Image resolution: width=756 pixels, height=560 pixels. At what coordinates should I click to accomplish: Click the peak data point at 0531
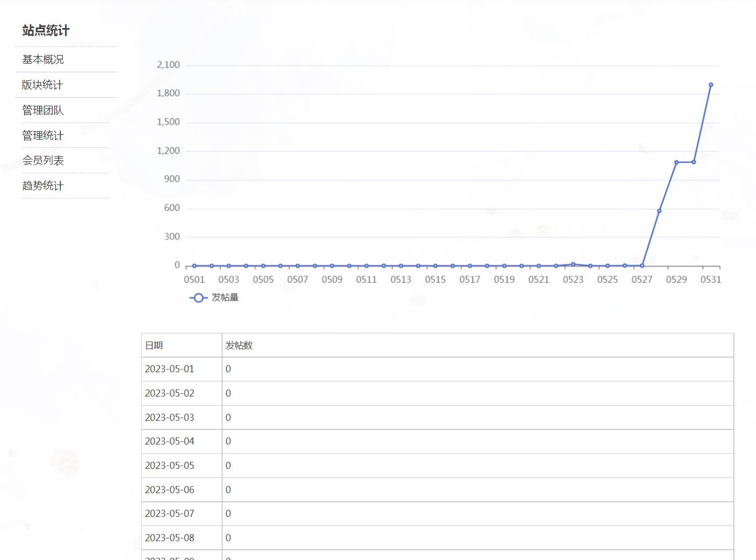(711, 85)
